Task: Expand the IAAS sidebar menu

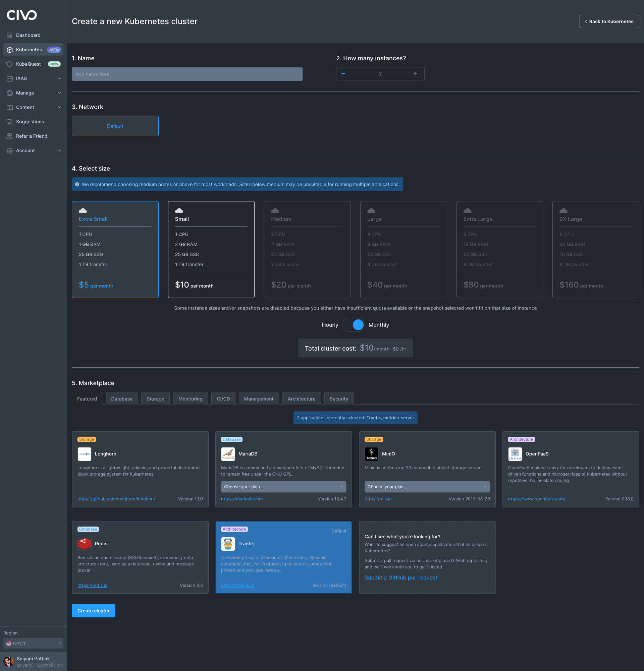Action: 33,78
